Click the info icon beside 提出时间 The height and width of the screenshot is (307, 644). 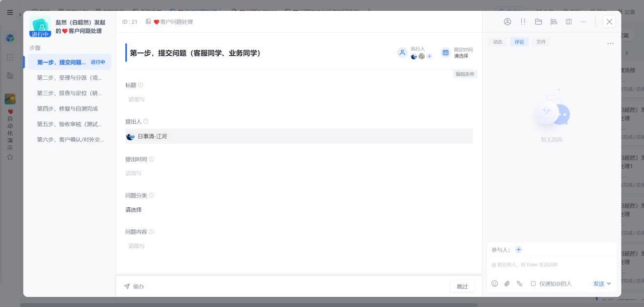151,159
